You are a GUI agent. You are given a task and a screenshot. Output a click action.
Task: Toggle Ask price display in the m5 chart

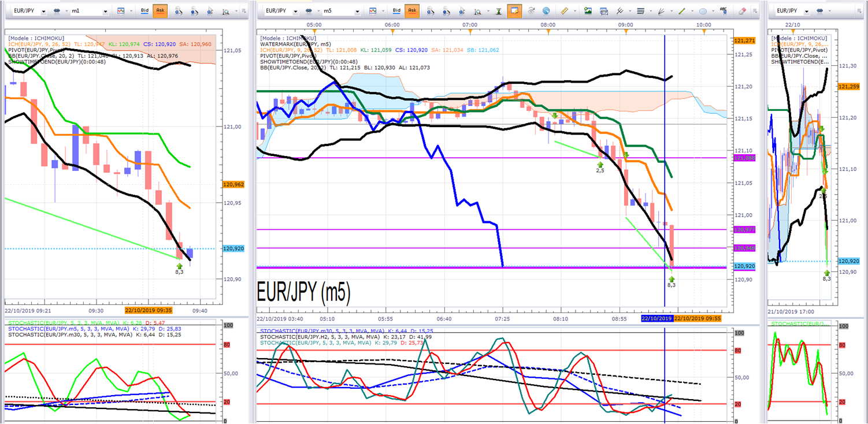point(412,10)
